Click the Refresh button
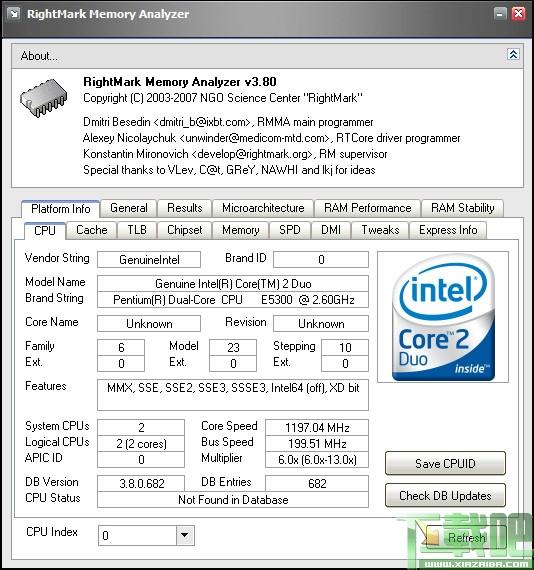Viewport: 534px width, 570px height. click(466, 537)
